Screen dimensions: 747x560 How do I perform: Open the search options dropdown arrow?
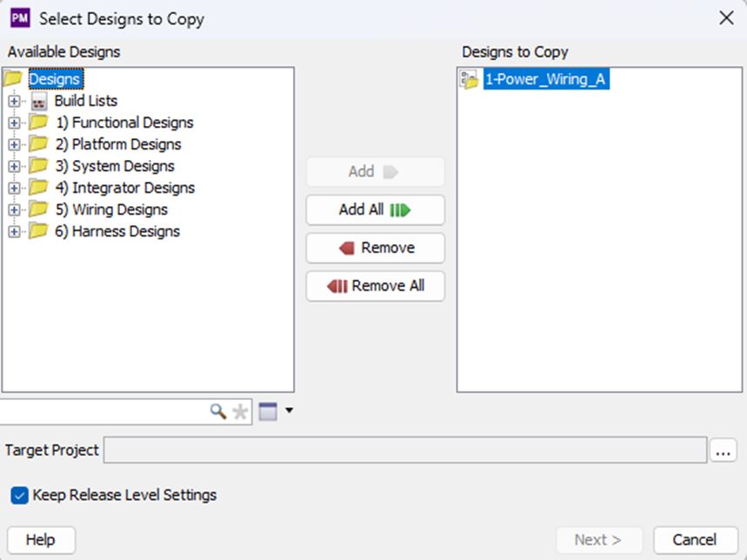[x=288, y=410]
